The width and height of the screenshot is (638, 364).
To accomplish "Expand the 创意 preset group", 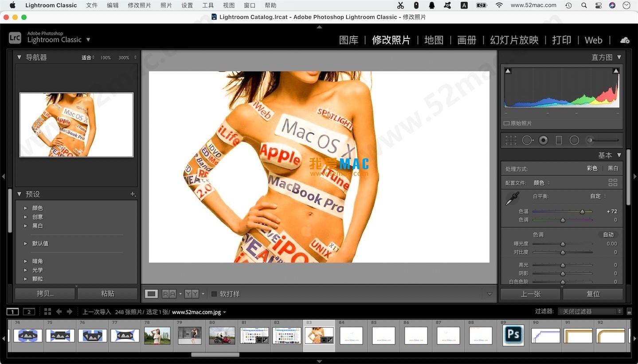I will pos(25,217).
